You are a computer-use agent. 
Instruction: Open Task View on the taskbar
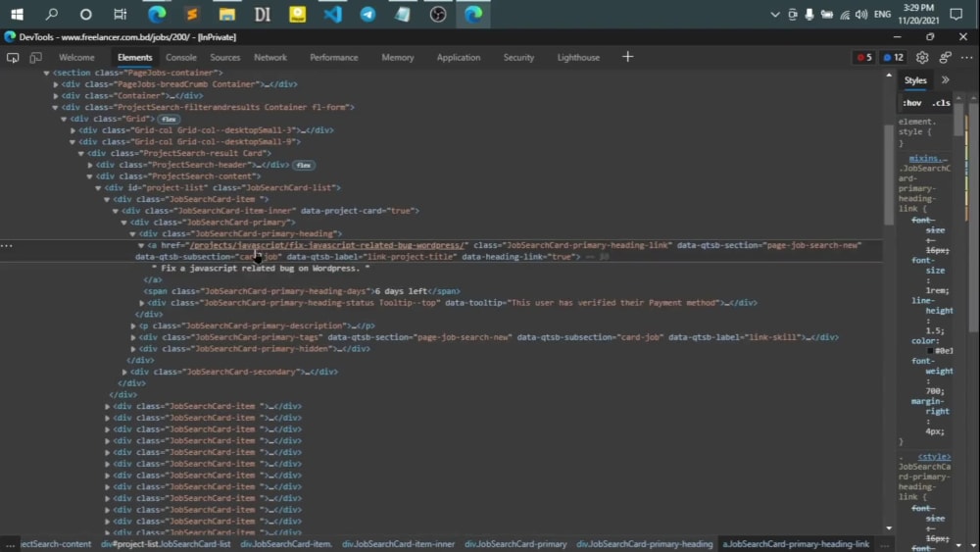coord(120,14)
